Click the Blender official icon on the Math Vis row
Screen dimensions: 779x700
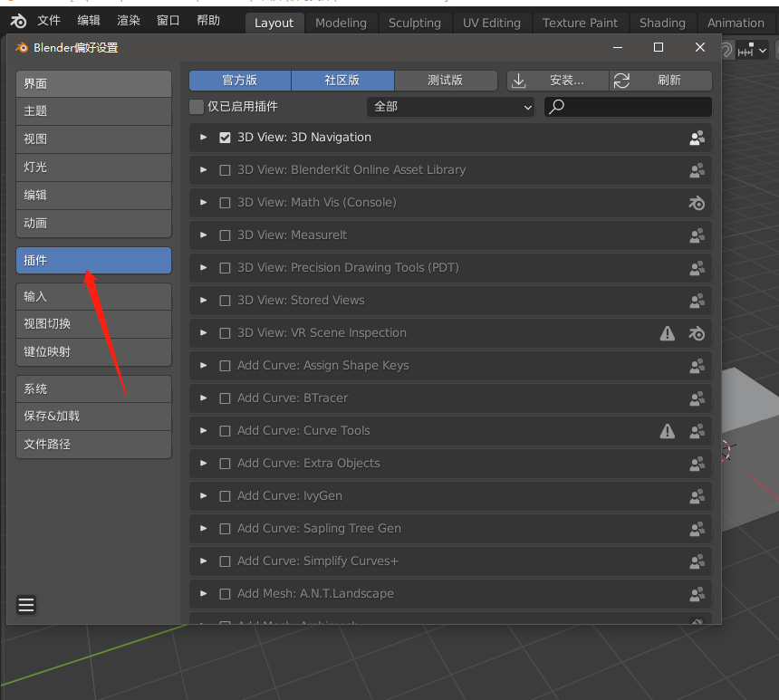697,203
